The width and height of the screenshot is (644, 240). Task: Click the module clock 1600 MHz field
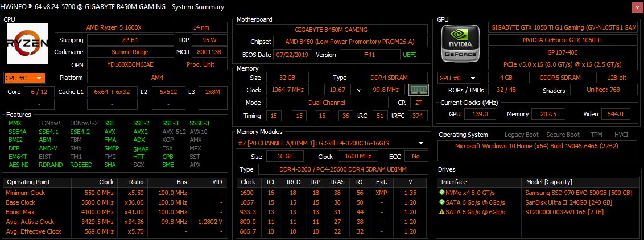358,157
